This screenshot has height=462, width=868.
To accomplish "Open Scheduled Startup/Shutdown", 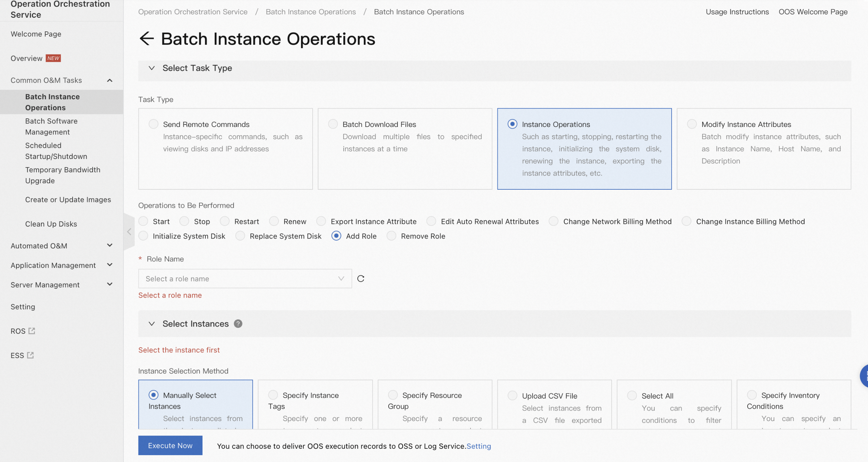I will coord(56,151).
